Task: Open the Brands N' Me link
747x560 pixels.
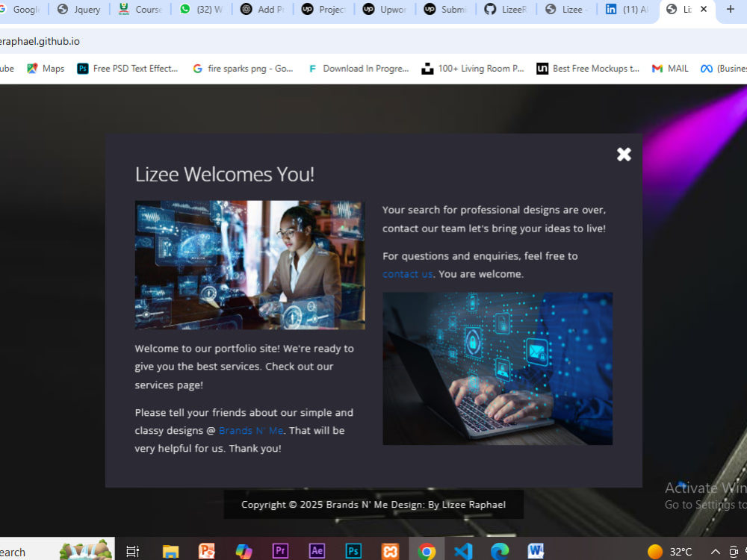Action: pyautogui.click(x=251, y=431)
